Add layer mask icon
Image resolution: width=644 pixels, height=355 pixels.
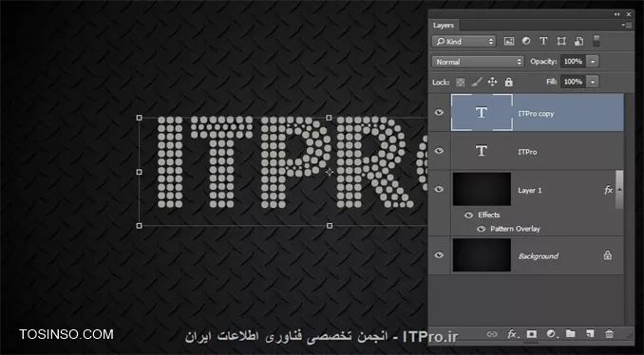tap(532, 334)
